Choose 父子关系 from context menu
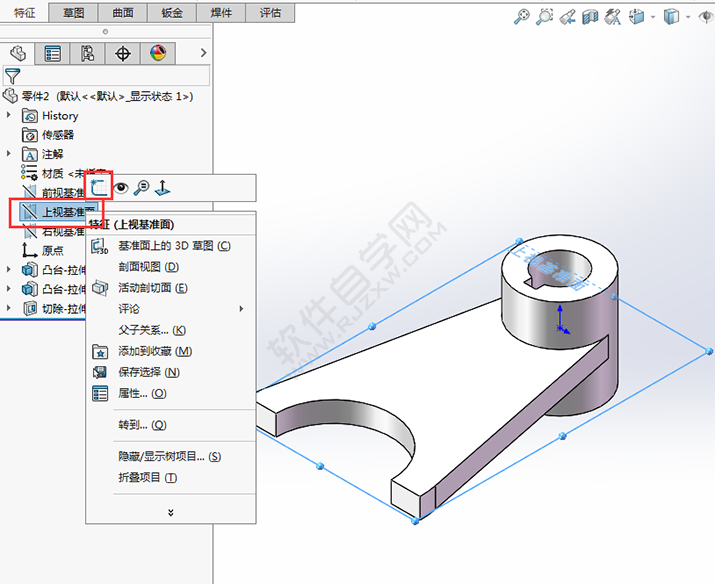This screenshot has height=584, width=715. click(171, 330)
